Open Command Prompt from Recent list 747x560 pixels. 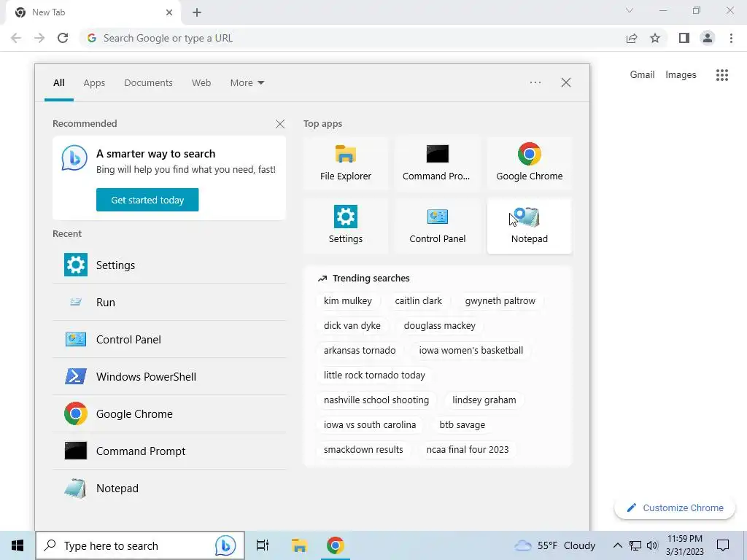[169, 451]
